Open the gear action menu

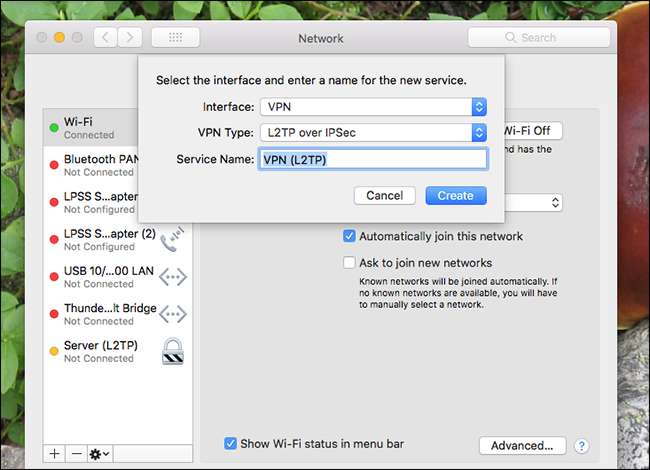pyautogui.click(x=99, y=454)
